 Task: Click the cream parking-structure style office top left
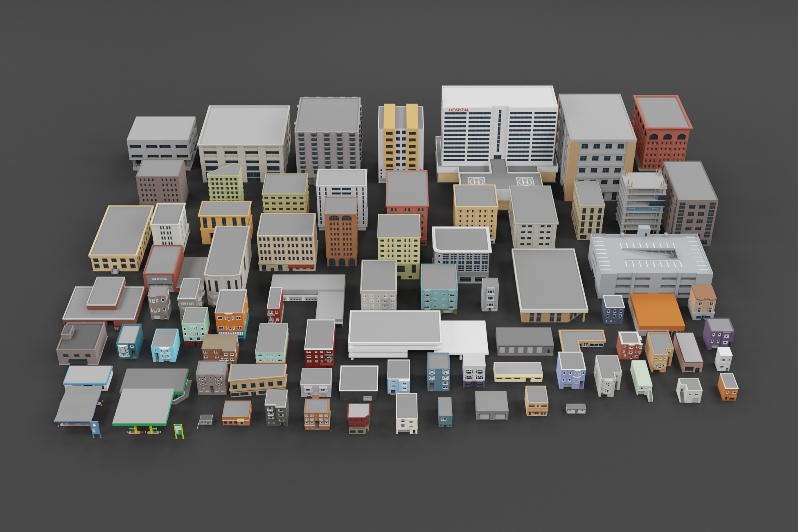point(243,135)
